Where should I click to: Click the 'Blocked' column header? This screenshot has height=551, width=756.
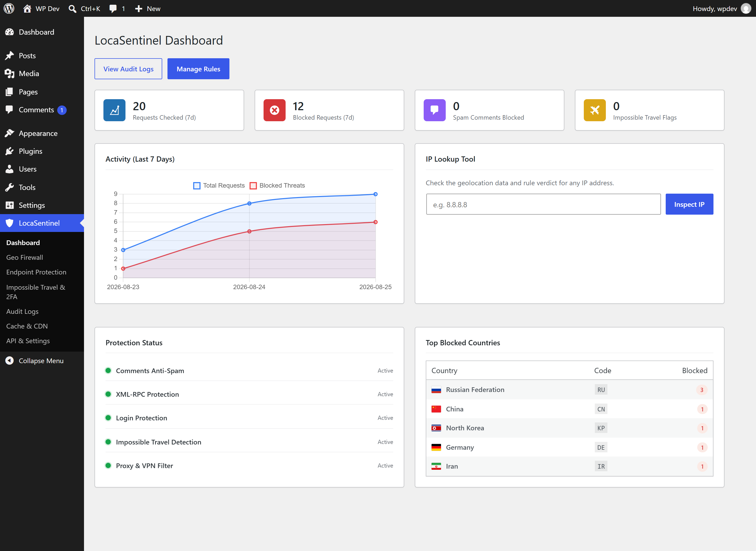[x=695, y=370]
